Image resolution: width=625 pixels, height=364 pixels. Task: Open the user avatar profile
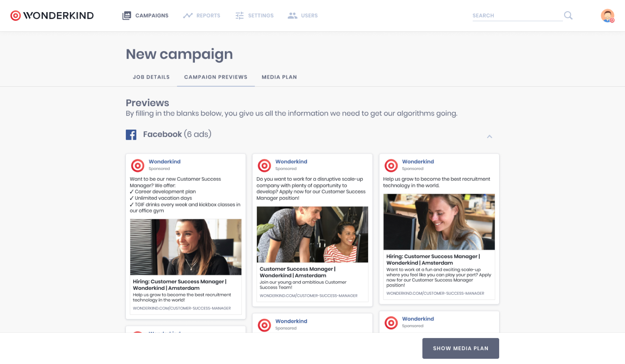click(608, 15)
